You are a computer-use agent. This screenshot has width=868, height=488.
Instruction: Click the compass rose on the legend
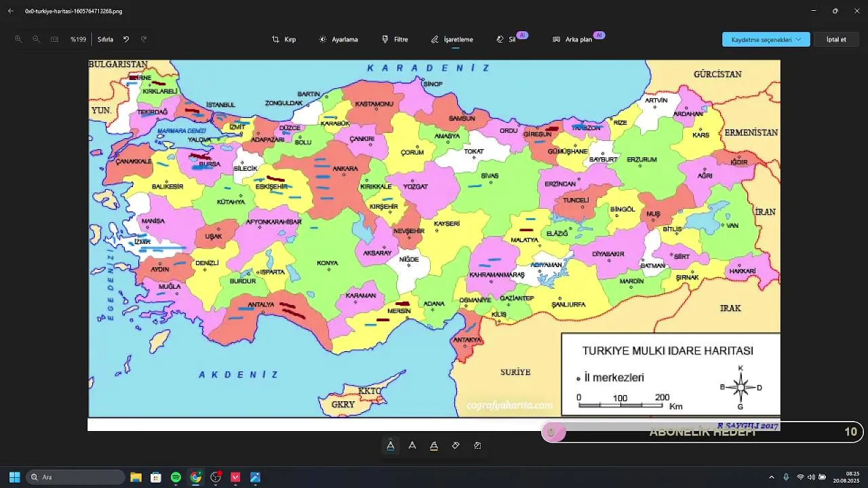click(x=741, y=388)
